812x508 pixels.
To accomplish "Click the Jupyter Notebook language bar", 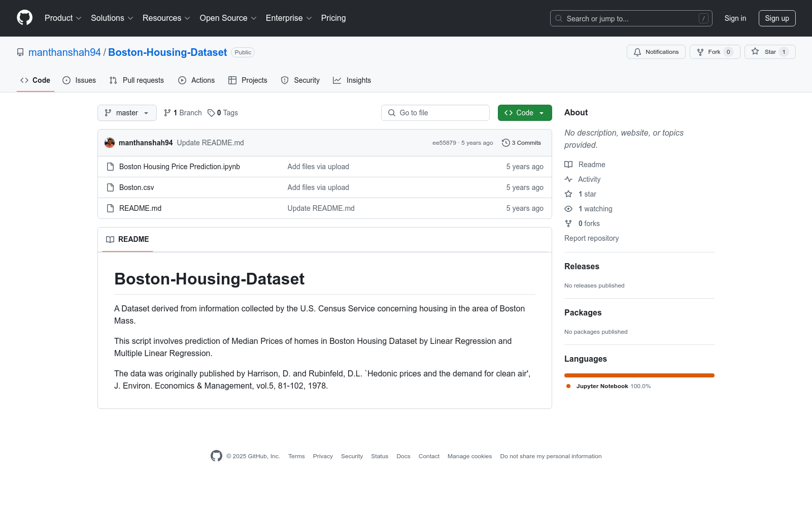I will [x=639, y=375].
